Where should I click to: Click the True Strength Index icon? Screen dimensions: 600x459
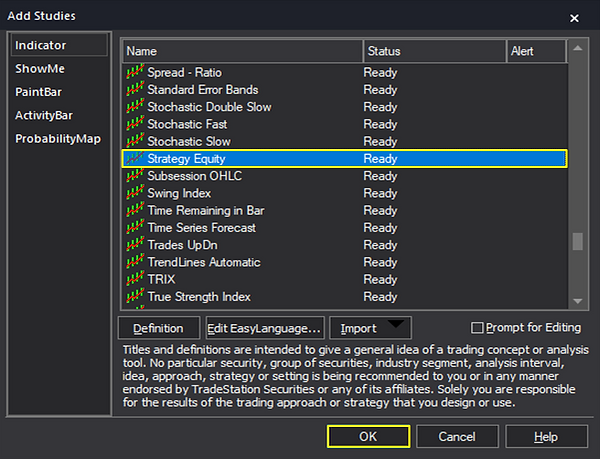135,296
